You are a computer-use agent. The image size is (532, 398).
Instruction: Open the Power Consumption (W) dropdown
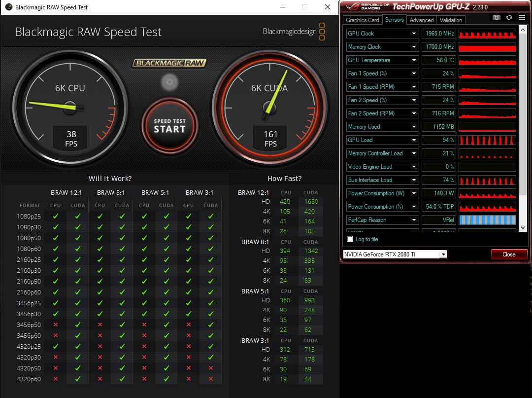414,193
